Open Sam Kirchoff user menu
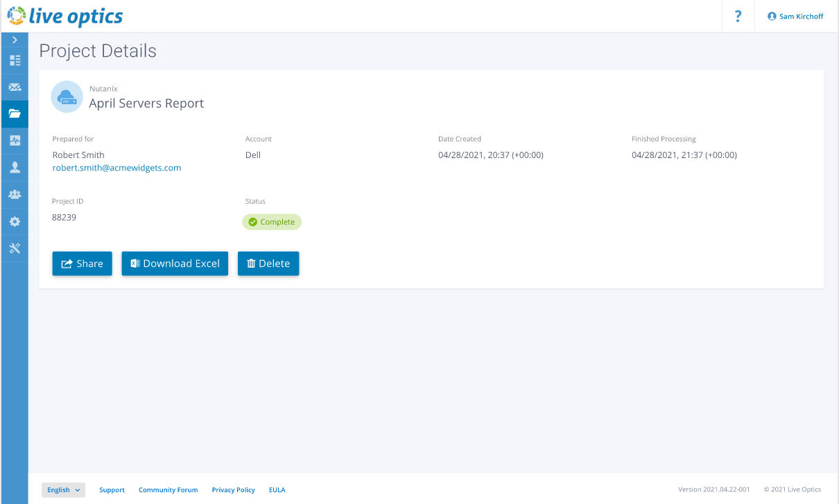839x504 pixels. point(795,16)
